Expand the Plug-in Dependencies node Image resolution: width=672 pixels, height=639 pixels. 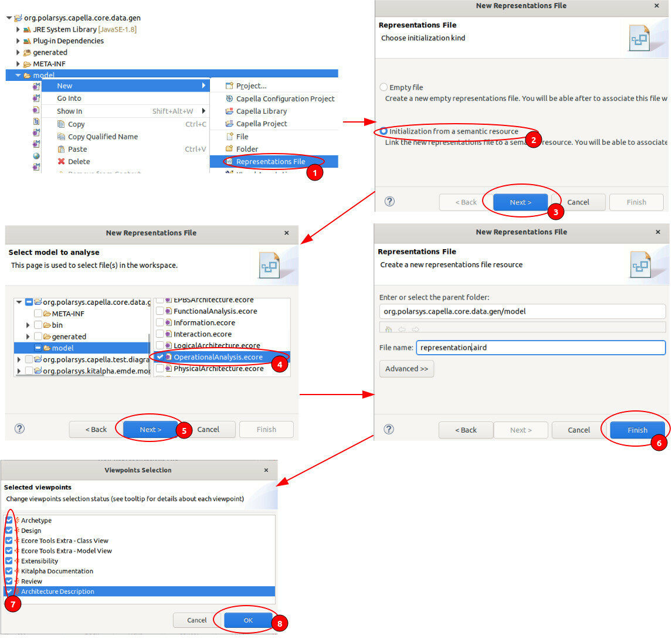tap(18, 41)
